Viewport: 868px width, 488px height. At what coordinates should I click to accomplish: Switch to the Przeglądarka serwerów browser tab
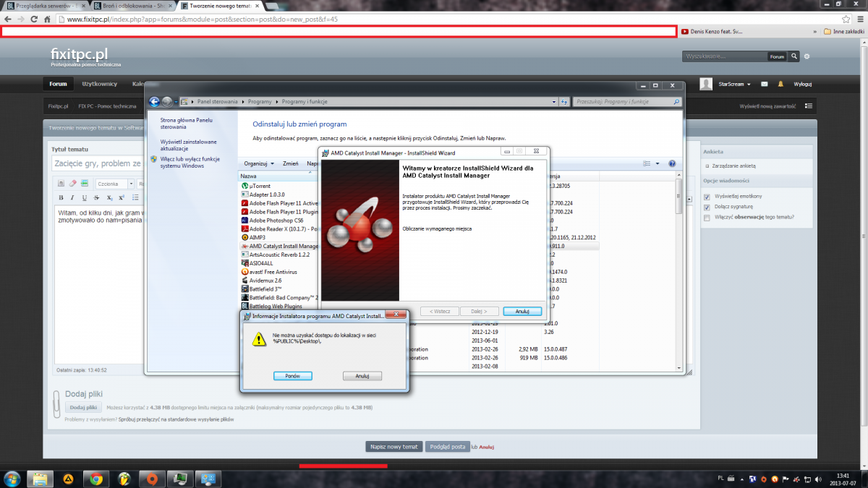(x=46, y=5)
